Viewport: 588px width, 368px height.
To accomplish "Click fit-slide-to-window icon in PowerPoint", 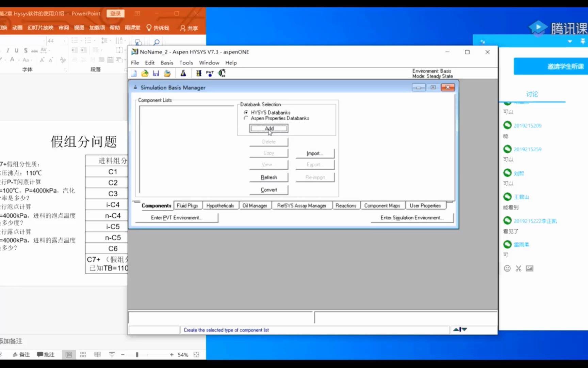I will click(x=196, y=355).
